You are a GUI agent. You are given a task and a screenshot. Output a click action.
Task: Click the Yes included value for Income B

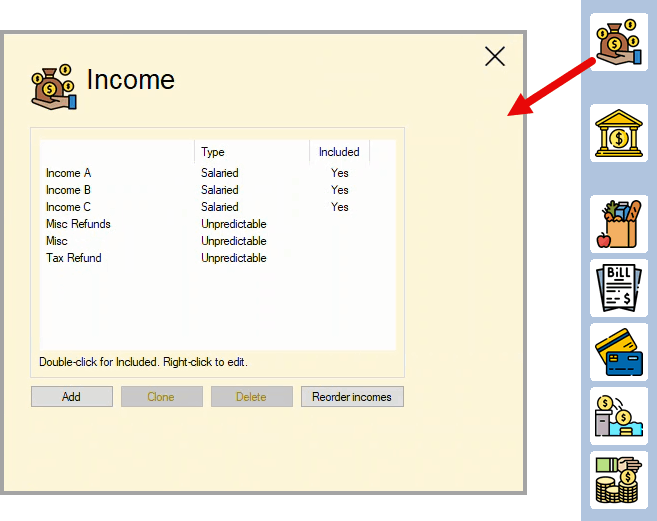tap(340, 190)
